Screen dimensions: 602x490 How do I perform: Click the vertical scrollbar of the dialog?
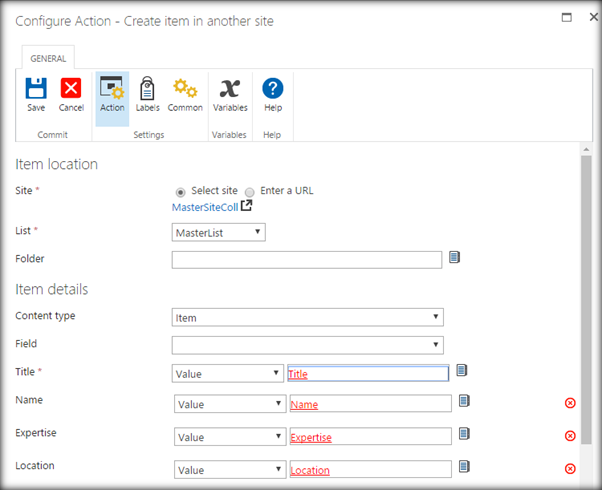(x=586, y=300)
